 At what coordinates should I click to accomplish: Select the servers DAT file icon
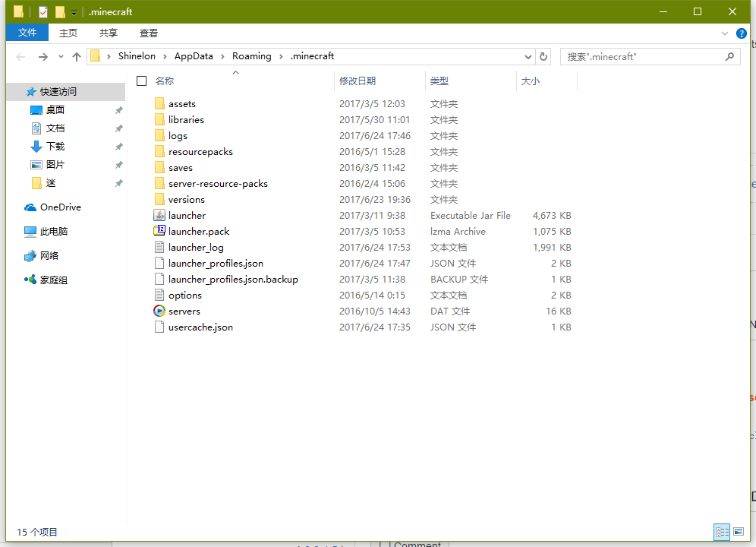pos(159,311)
